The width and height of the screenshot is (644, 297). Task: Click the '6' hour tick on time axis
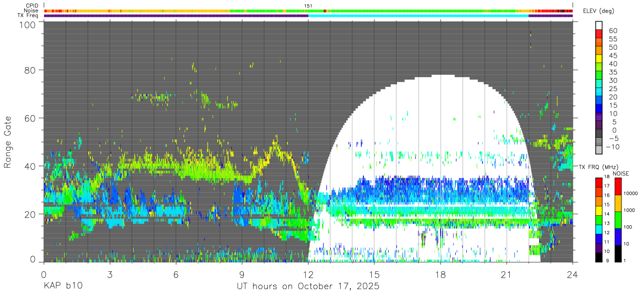coord(176,274)
